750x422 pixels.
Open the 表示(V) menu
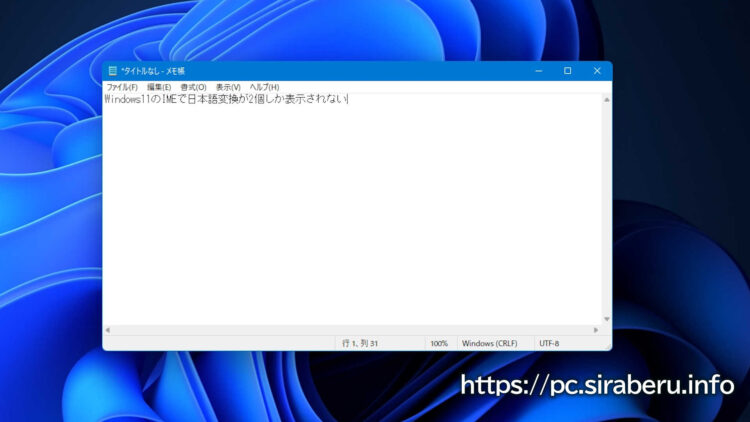[x=228, y=87]
